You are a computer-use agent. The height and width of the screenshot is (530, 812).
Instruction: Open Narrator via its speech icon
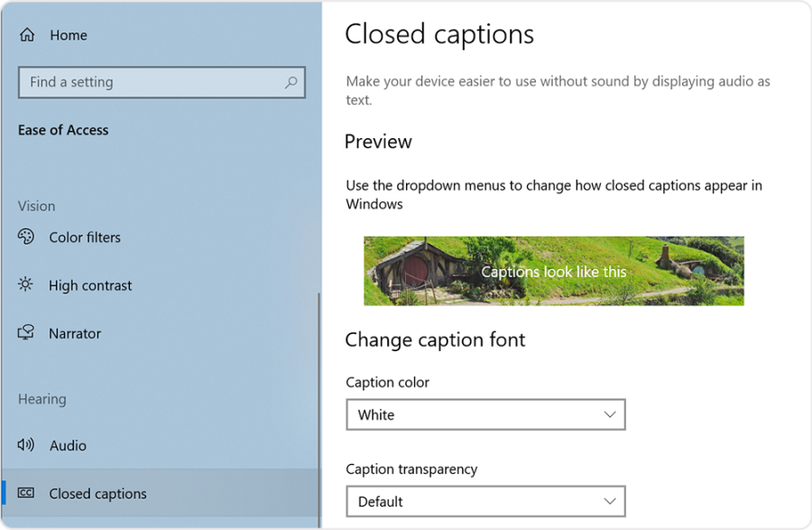coord(25,333)
